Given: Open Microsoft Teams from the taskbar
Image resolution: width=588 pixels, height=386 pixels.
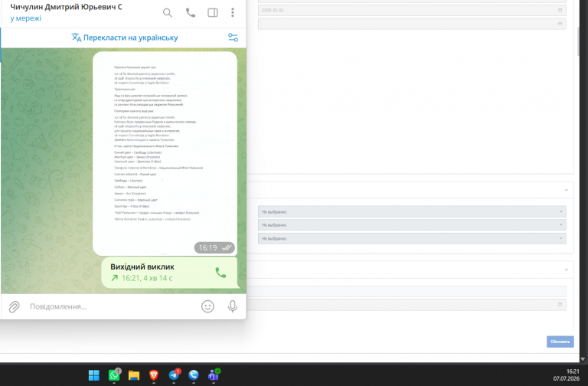Looking at the screenshot, I should [214, 375].
